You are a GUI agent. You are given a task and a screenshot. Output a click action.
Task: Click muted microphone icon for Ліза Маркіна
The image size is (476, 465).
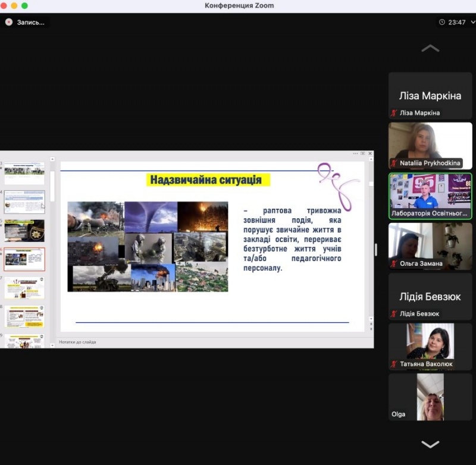click(393, 113)
